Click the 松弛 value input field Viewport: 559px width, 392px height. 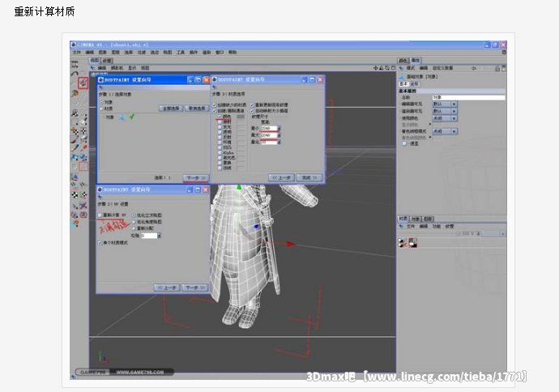click(149, 236)
